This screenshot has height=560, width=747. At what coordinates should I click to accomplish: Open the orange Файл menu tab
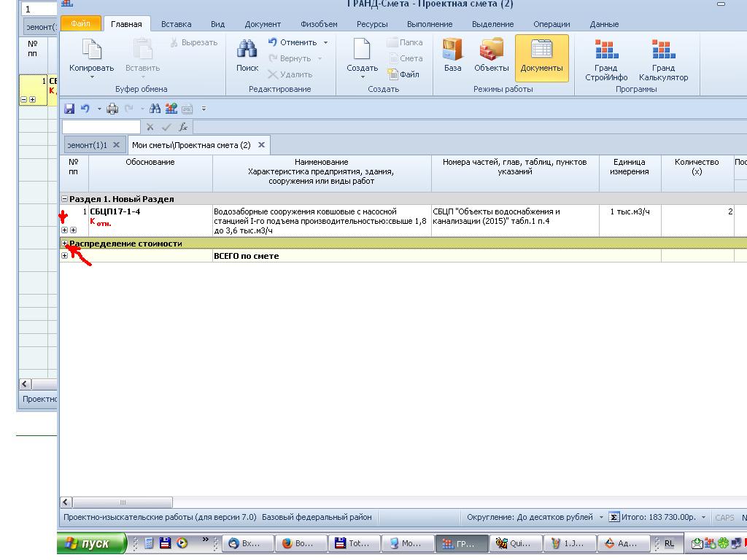point(80,23)
